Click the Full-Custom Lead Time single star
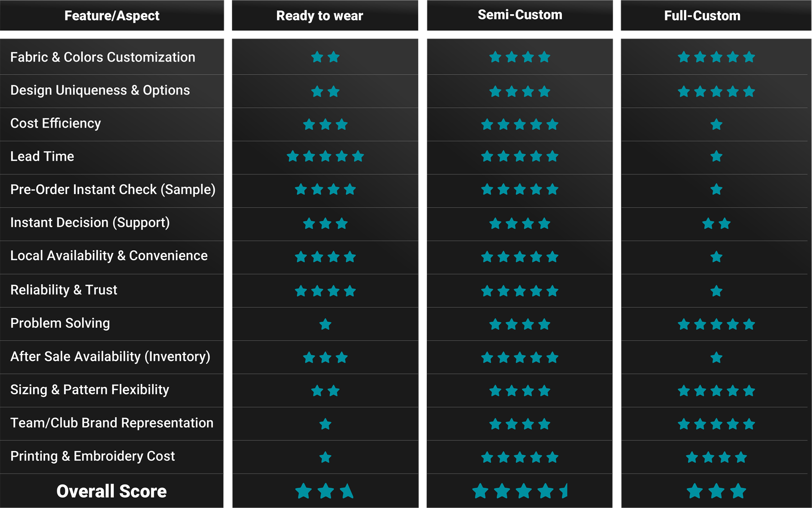This screenshot has width=812, height=508. coord(716,156)
